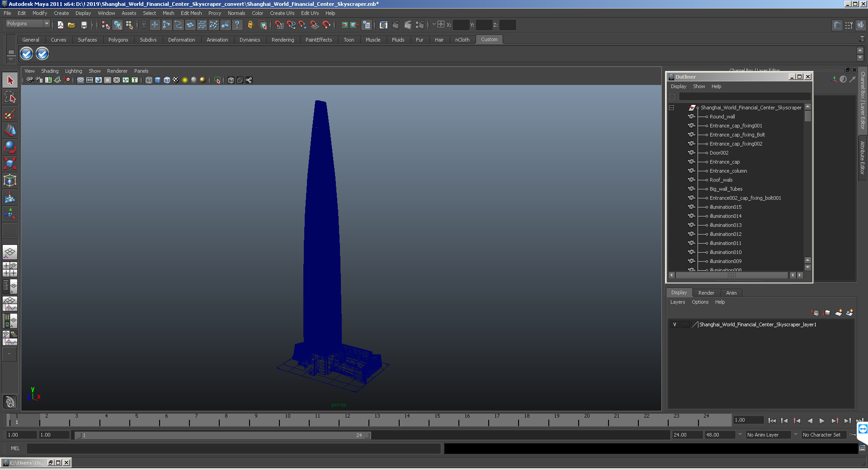Choose the Paint Selection tool
The height and width of the screenshot is (470, 868).
(x=10, y=114)
